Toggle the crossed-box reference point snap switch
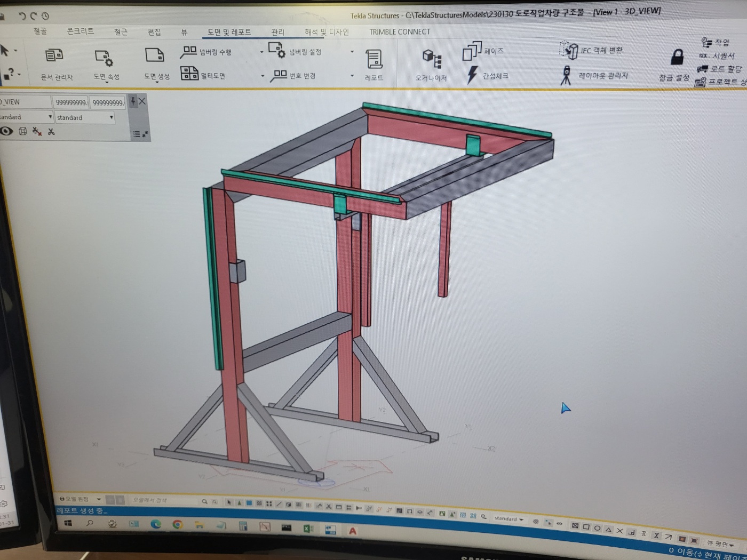Viewport: 747px width, 560px height. point(575,525)
